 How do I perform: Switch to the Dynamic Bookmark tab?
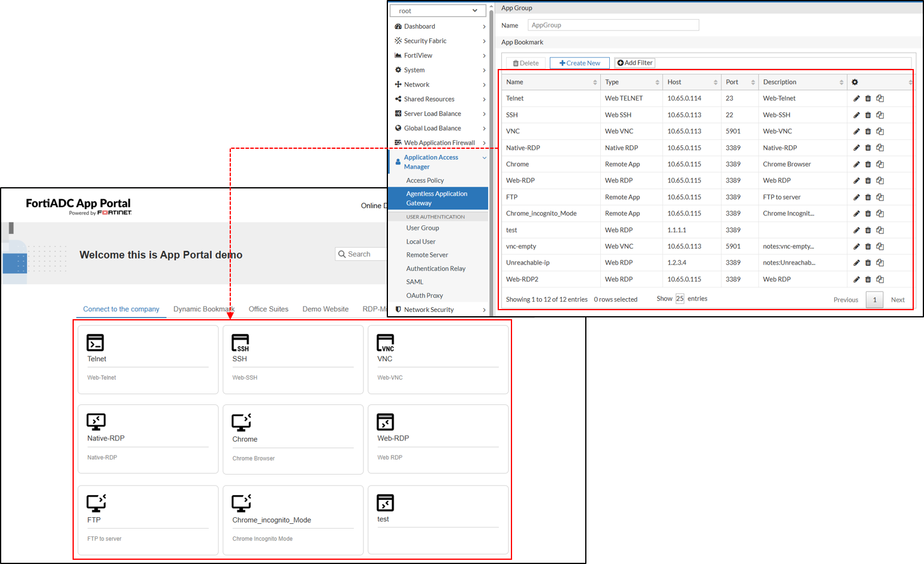[204, 309]
